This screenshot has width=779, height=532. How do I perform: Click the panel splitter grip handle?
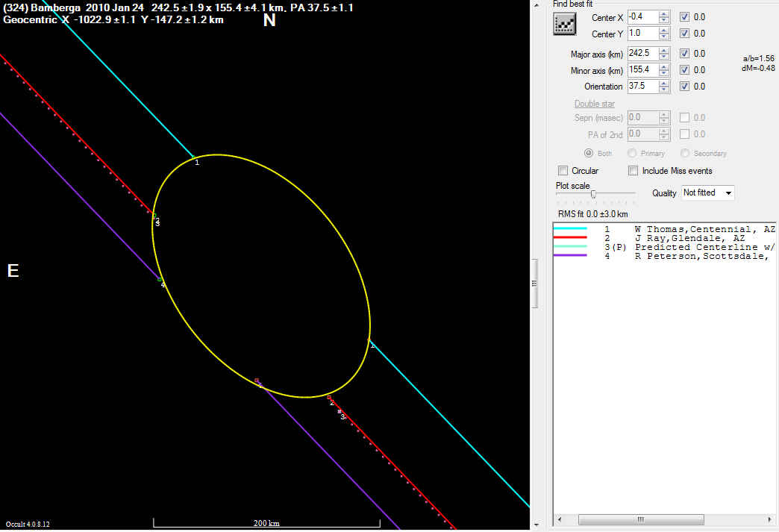(534, 283)
